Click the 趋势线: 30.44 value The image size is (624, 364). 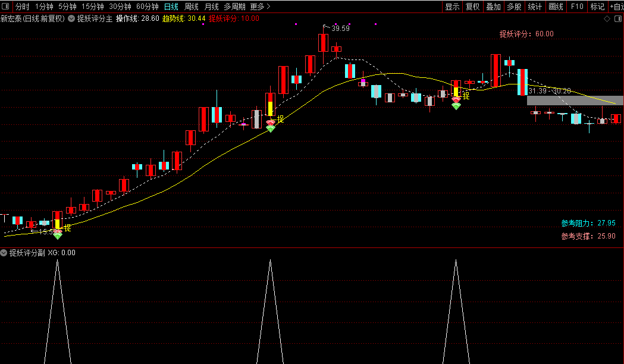pyautogui.click(x=184, y=18)
